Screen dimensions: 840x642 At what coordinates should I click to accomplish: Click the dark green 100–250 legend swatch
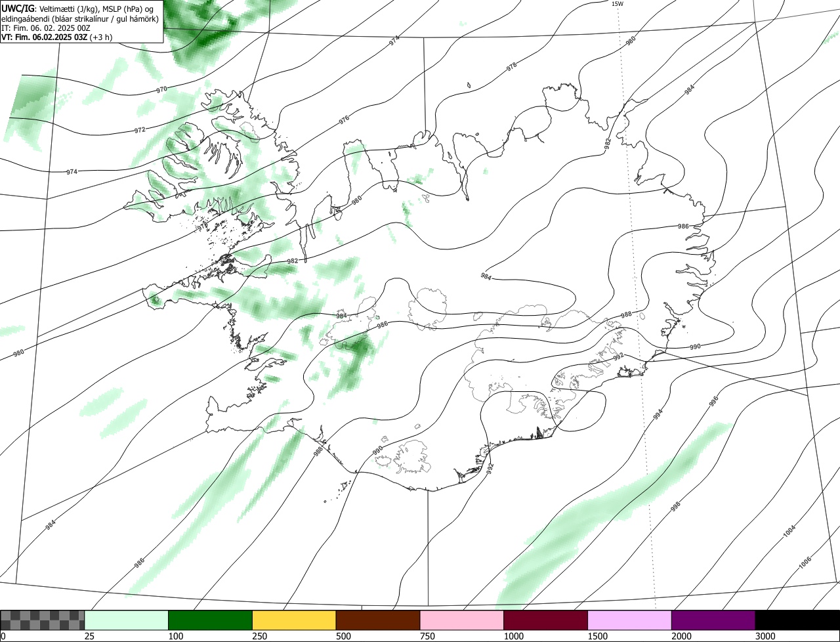pos(211,620)
